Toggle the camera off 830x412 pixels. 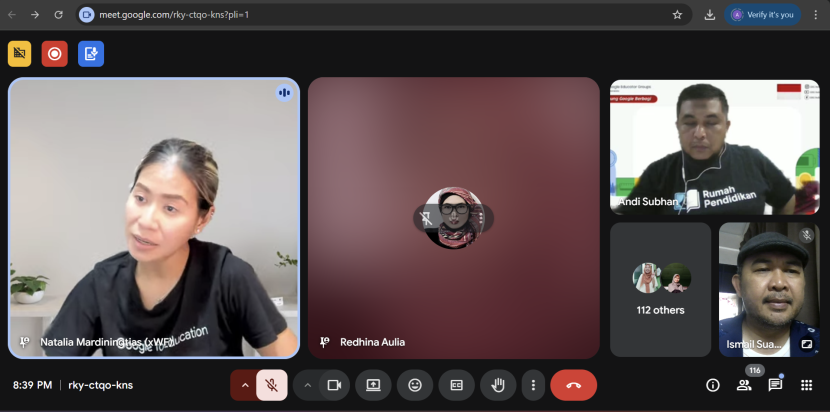[334, 385]
